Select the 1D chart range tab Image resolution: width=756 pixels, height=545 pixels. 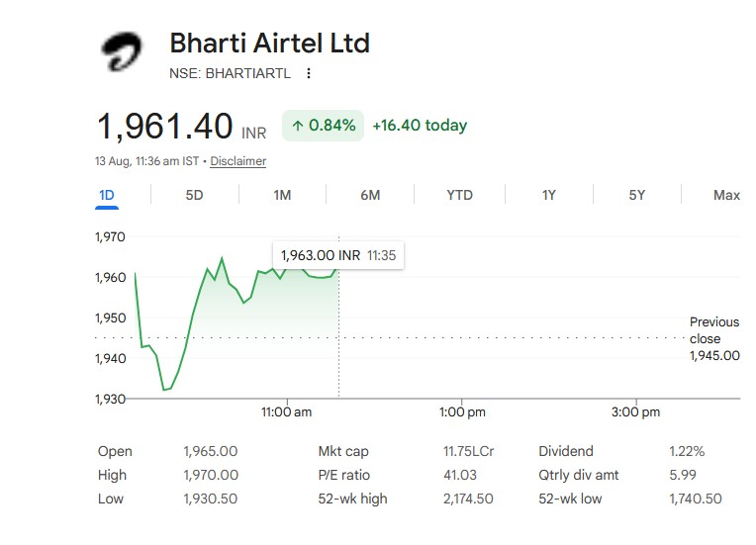(107, 195)
